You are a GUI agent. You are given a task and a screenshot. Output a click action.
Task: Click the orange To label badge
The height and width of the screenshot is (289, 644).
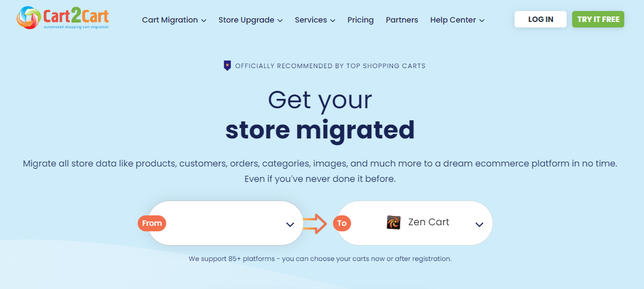[x=342, y=223]
